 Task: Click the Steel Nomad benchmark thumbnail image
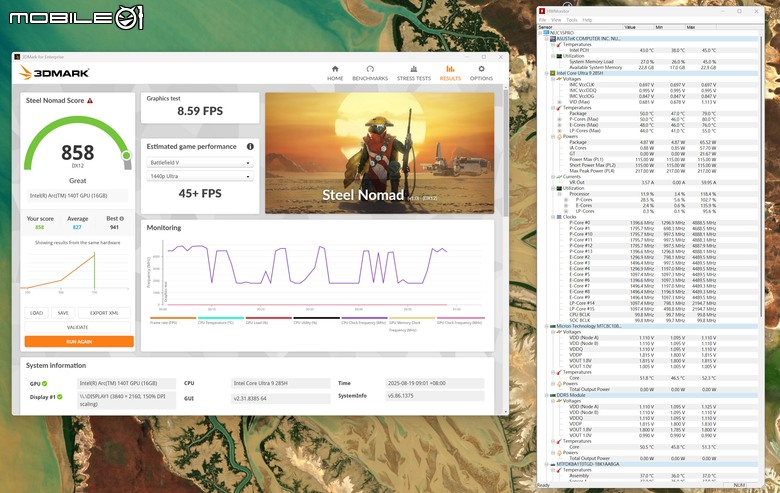click(x=380, y=153)
